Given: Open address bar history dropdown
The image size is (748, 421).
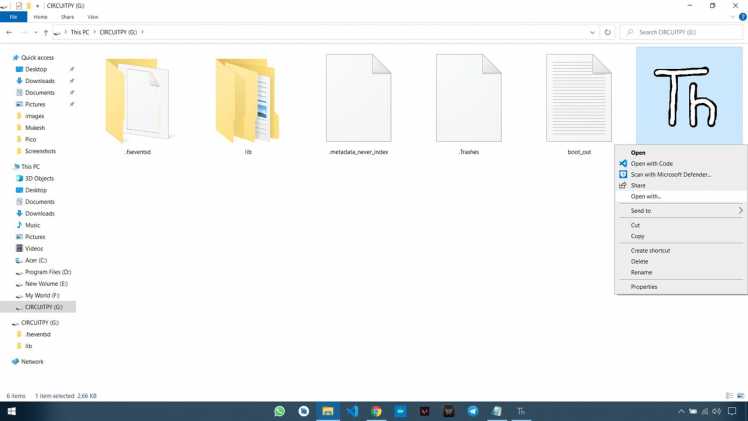Looking at the screenshot, I should point(592,32).
